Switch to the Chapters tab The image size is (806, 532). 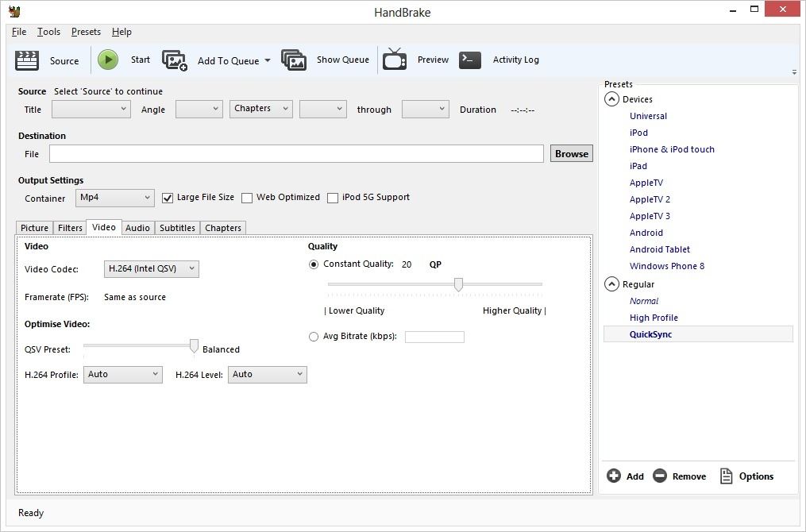pos(223,228)
